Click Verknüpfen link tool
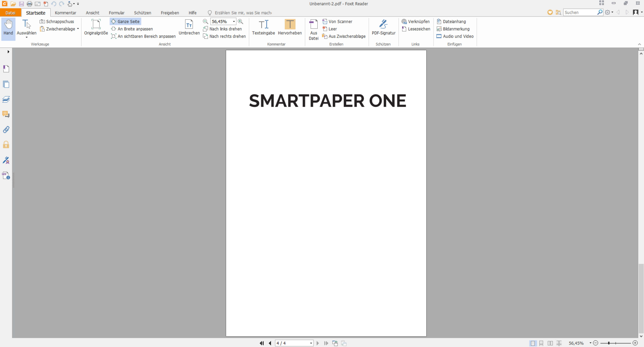Screen dimensions: 644x347 pyautogui.click(x=415, y=21)
